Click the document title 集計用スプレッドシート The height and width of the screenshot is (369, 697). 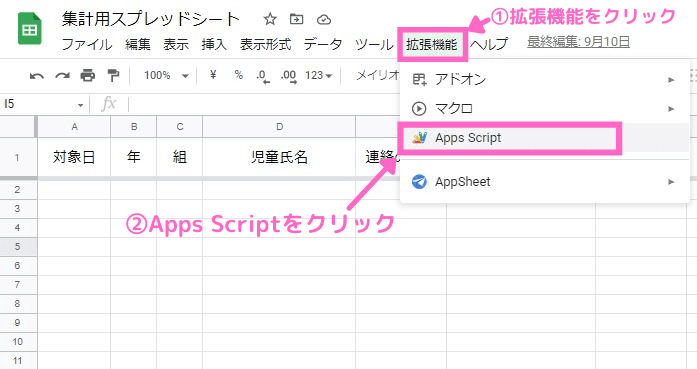pyautogui.click(x=151, y=19)
